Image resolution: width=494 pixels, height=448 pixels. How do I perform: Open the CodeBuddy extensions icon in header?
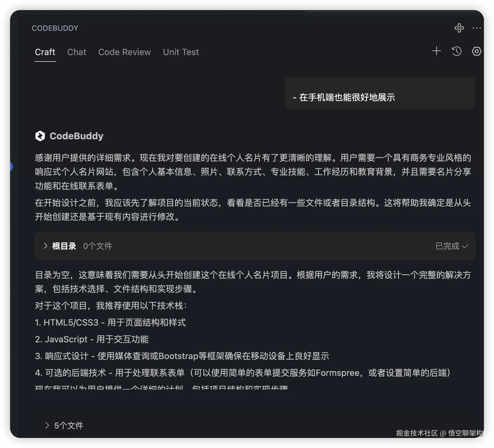(x=459, y=28)
